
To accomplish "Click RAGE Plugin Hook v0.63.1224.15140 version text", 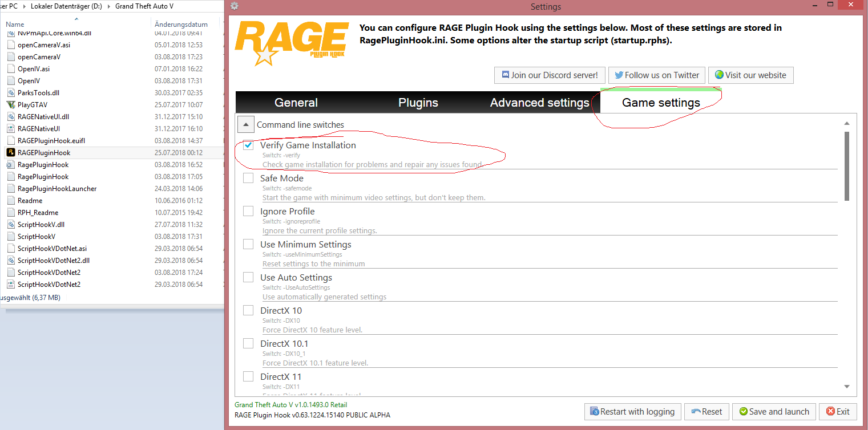I will point(313,415).
